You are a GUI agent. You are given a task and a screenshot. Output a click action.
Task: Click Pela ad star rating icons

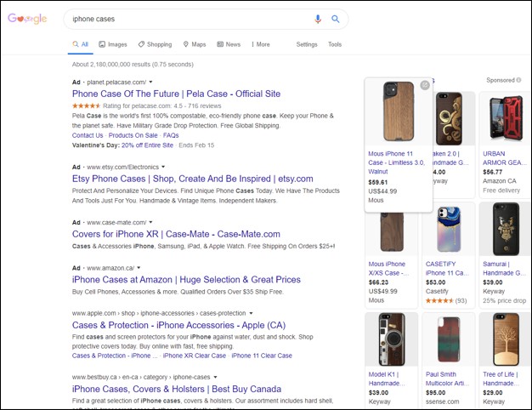coord(86,105)
